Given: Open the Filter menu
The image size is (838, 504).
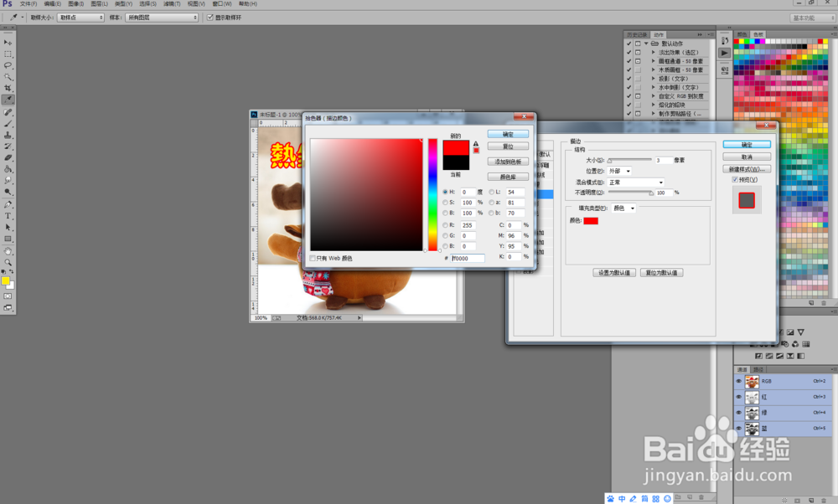Looking at the screenshot, I should point(172,3).
